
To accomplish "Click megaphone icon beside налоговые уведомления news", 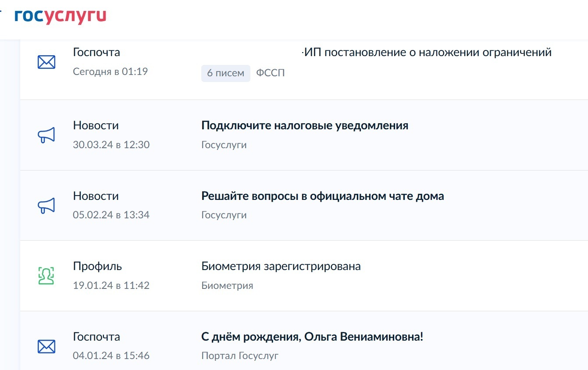I will pyautogui.click(x=46, y=135).
